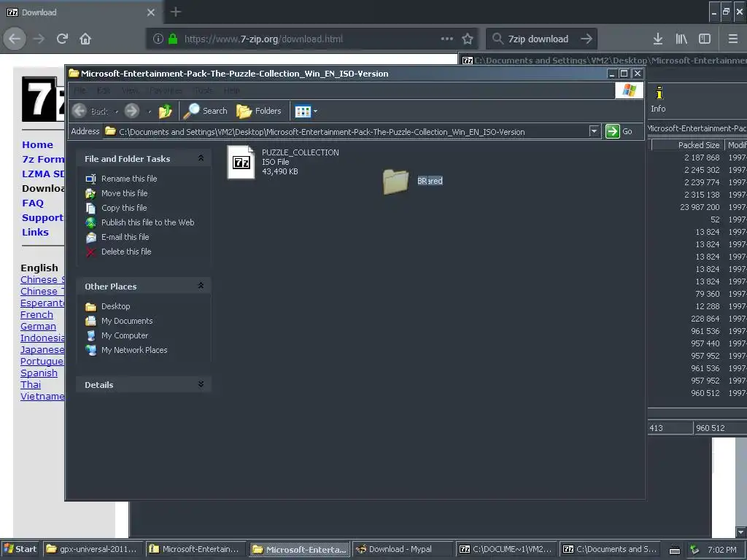Open the Favorites menu in Explorer
747x560 pixels.
[x=166, y=90]
